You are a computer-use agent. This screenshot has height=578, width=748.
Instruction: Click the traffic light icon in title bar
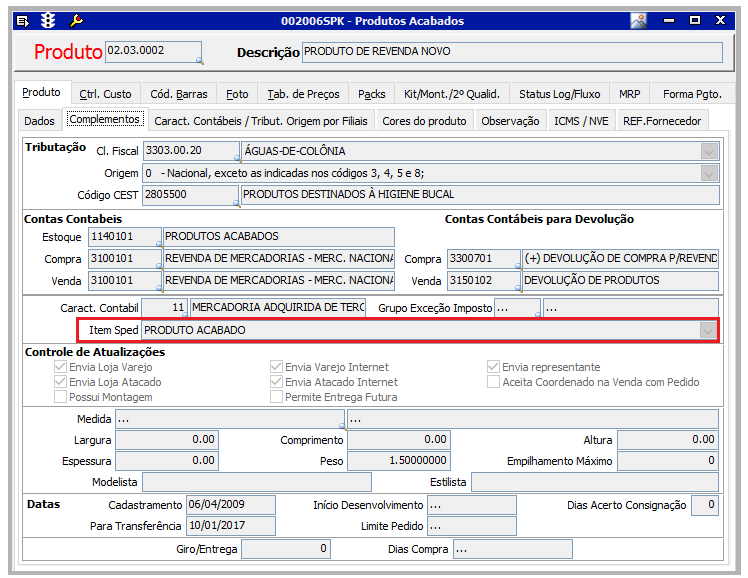point(49,20)
